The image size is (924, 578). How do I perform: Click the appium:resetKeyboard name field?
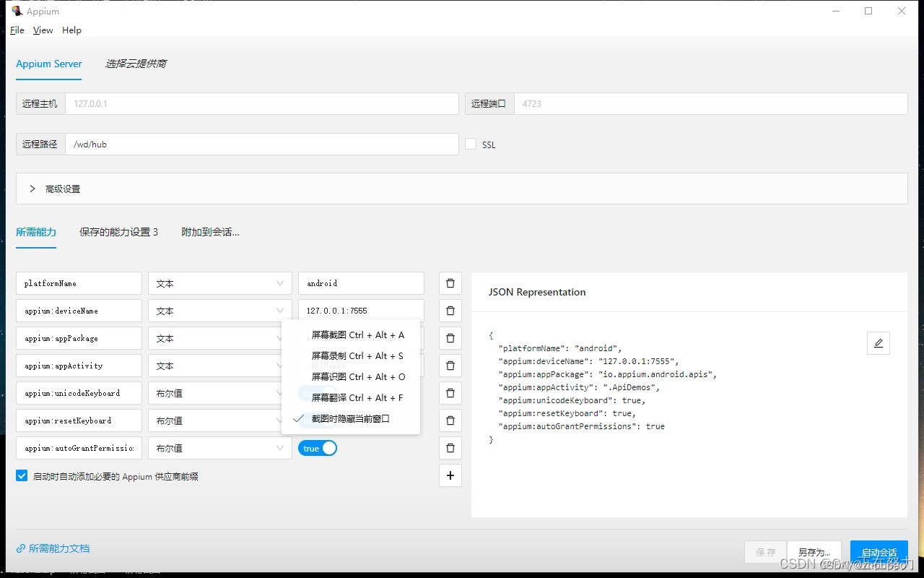click(79, 420)
